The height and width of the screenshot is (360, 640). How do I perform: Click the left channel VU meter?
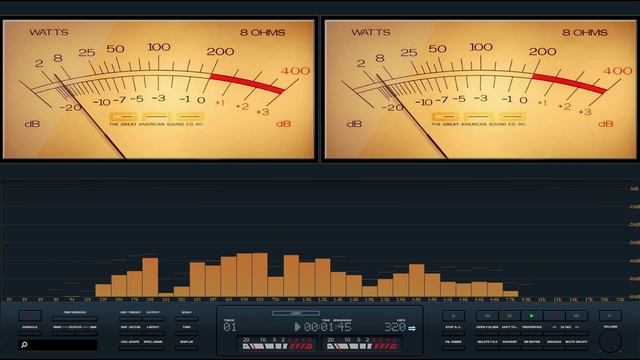[159, 89]
